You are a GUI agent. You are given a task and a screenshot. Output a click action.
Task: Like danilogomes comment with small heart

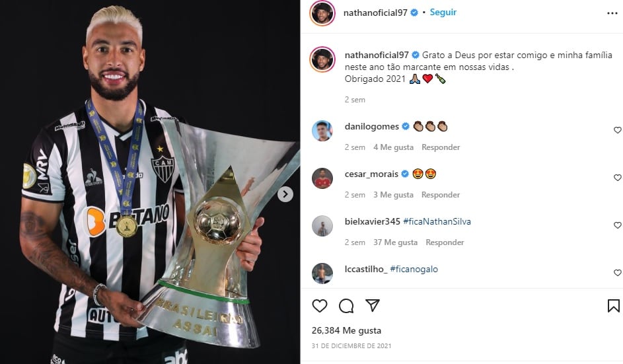coord(618,130)
